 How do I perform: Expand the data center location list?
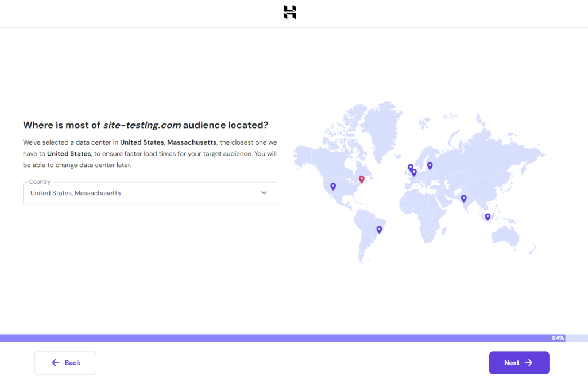tap(149, 193)
